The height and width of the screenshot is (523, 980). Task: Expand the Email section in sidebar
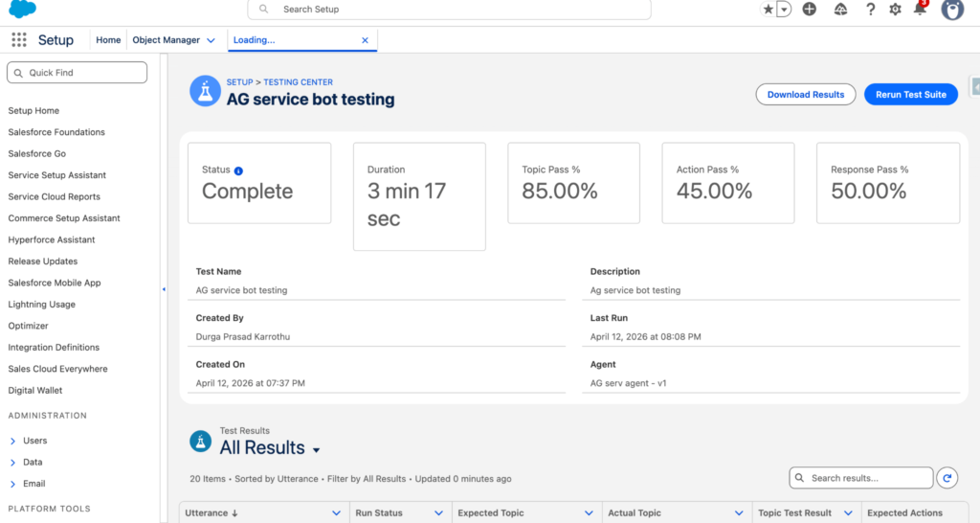pos(12,484)
